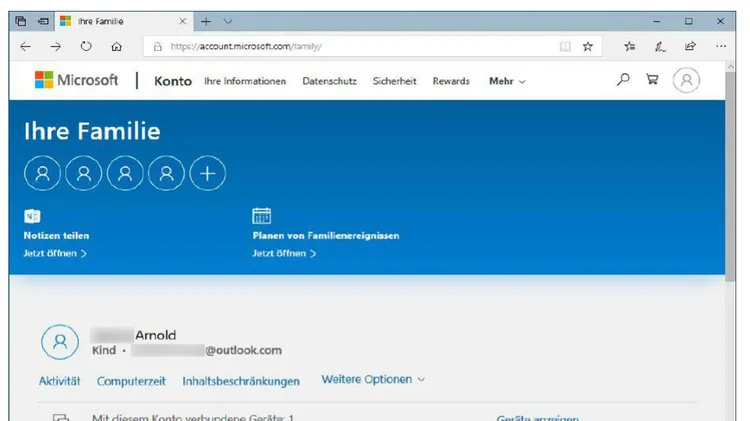Click the calendar icon for family events
The image size is (750, 421).
click(262, 216)
